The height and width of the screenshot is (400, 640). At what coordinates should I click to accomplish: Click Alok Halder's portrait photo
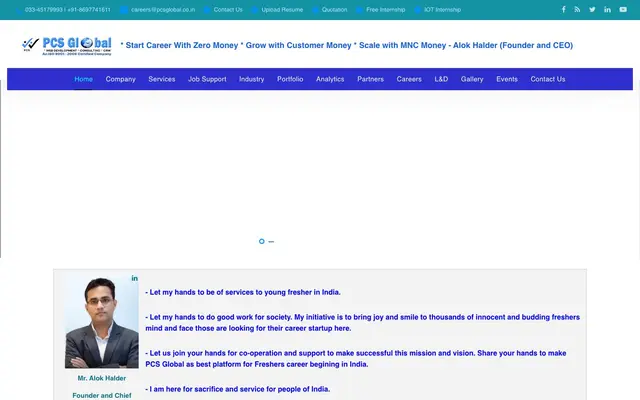click(102, 321)
